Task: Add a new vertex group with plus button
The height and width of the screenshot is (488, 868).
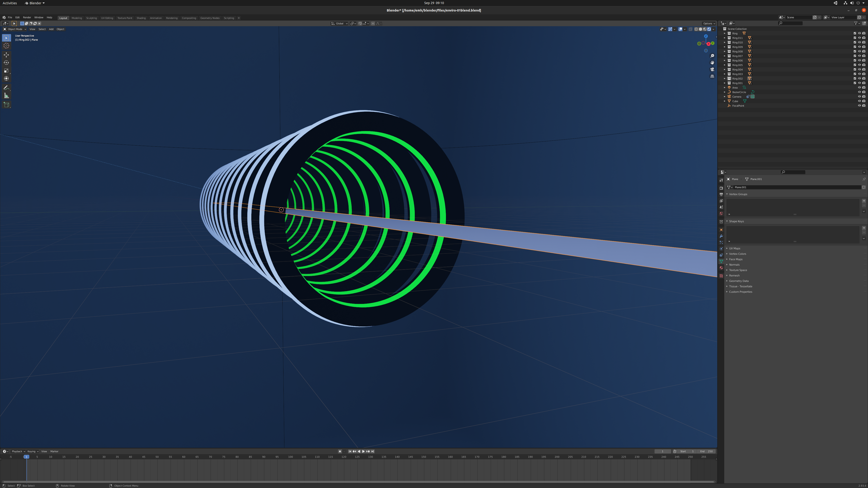Action: click(864, 201)
